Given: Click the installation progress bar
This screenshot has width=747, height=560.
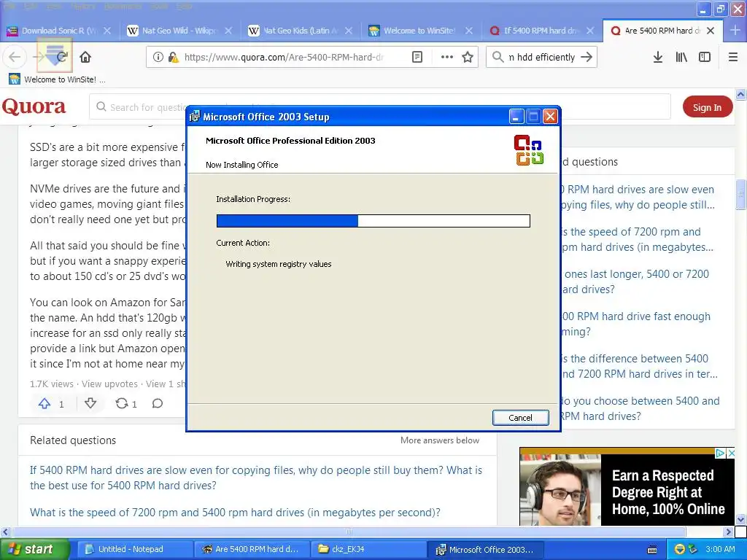Looking at the screenshot, I should click(373, 220).
